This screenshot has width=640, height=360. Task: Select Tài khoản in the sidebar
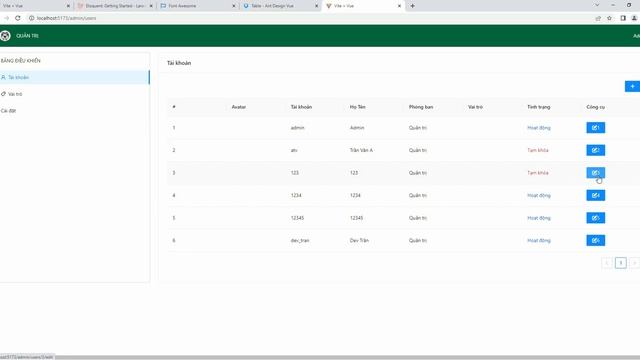pos(75,77)
